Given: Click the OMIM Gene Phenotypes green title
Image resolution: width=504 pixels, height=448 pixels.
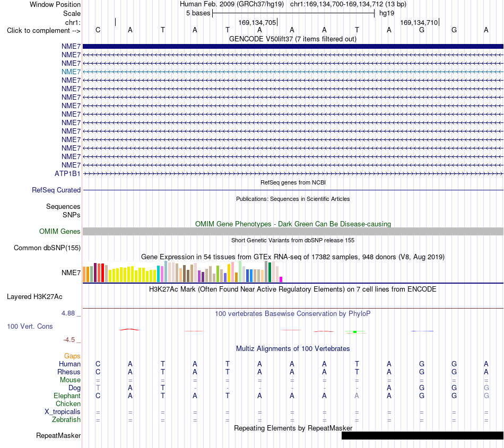Looking at the screenshot, I should tap(293, 224).
